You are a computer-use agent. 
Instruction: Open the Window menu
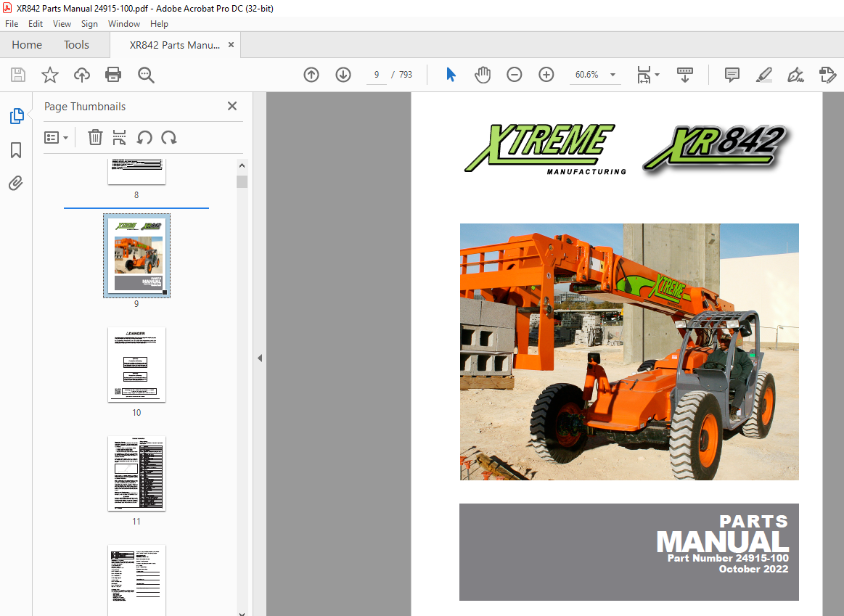click(124, 24)
